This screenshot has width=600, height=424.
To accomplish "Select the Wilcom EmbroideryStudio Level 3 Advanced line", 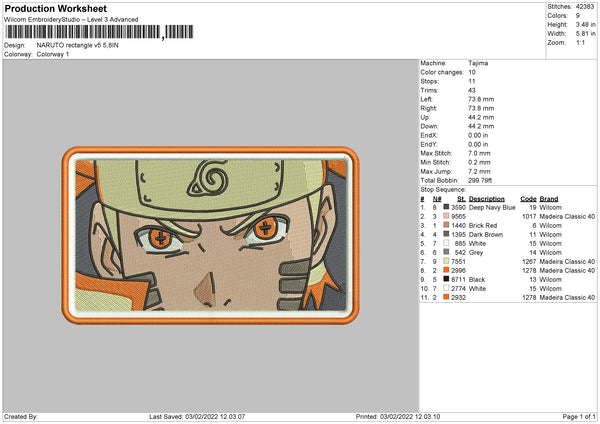I will 71,20.
